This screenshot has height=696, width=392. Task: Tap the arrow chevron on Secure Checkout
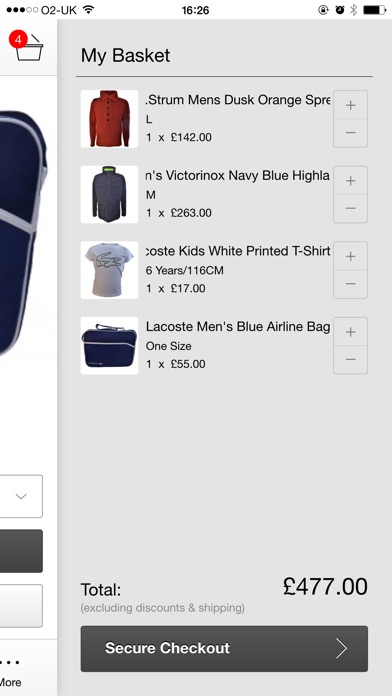(x=341, y=649)
